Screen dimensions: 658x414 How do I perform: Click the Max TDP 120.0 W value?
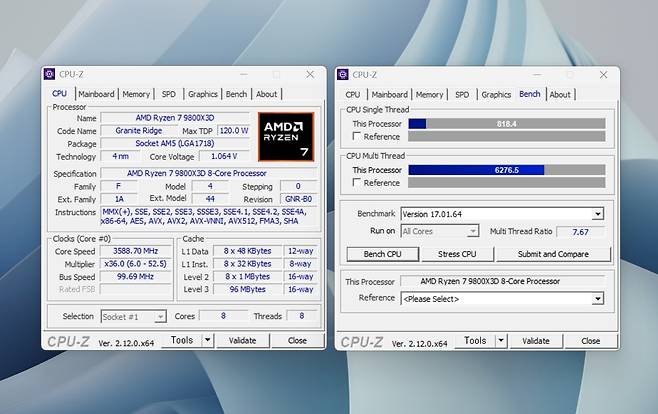234,130
